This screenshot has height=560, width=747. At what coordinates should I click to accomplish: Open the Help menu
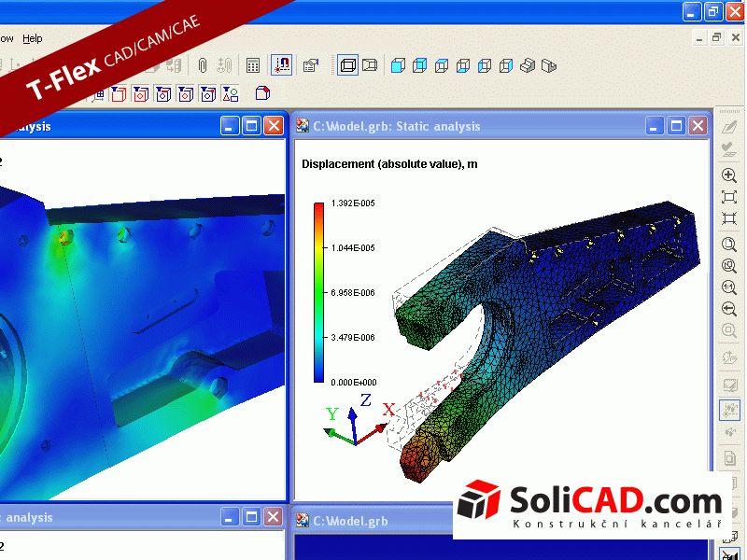(33, 38)
